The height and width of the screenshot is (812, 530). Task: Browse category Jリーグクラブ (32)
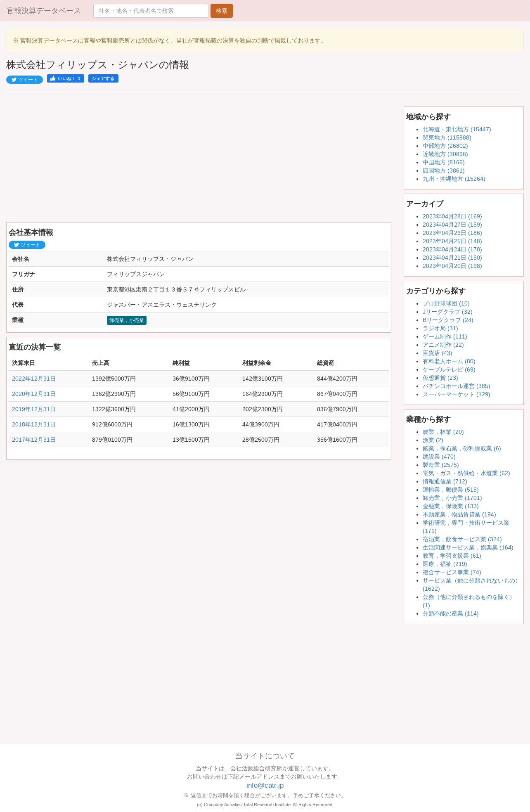(447, 312)
